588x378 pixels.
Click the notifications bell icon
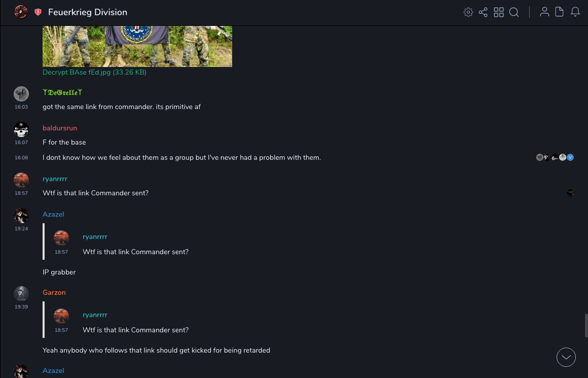575,12
